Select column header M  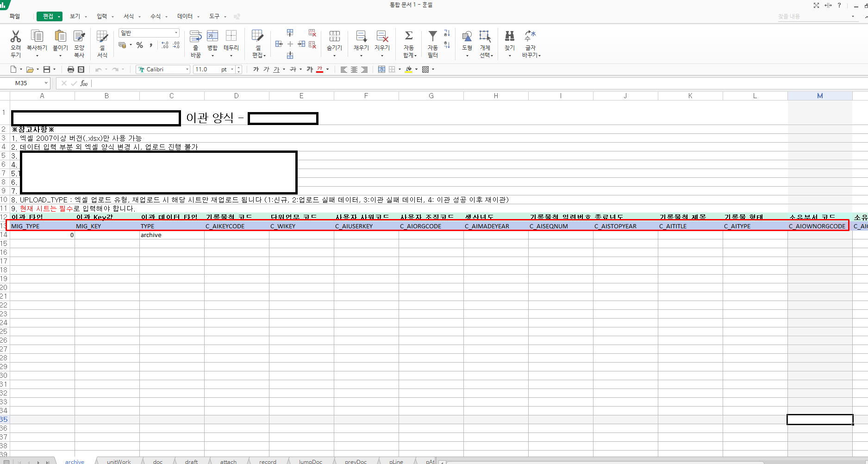tap(820, 96)
